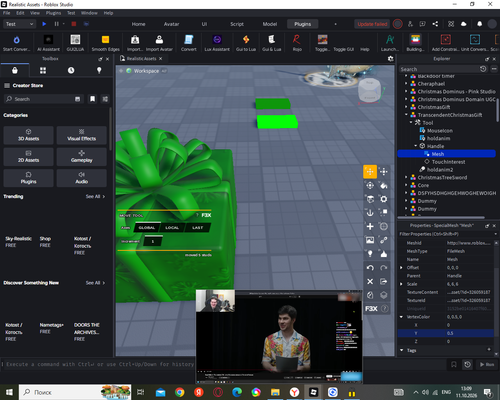This screenshot has height=400, width=500.
Task: Open the Window menu
Action: [x=89, y=13]
